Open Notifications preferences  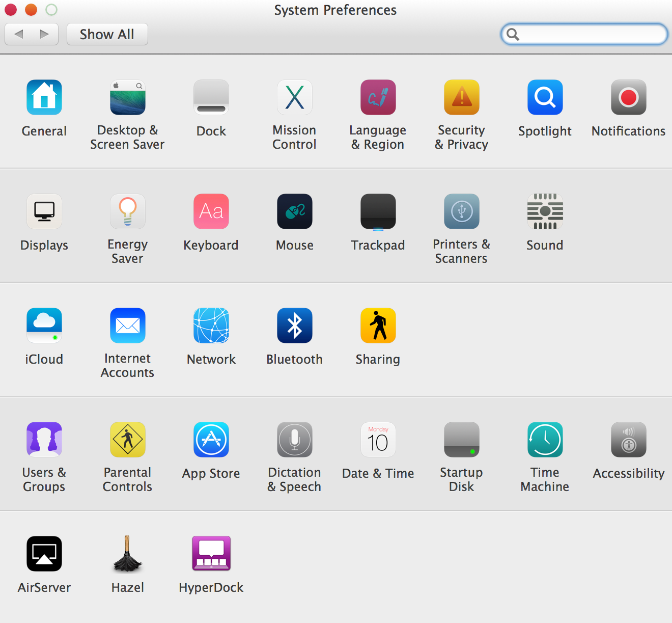coord(629,97)
